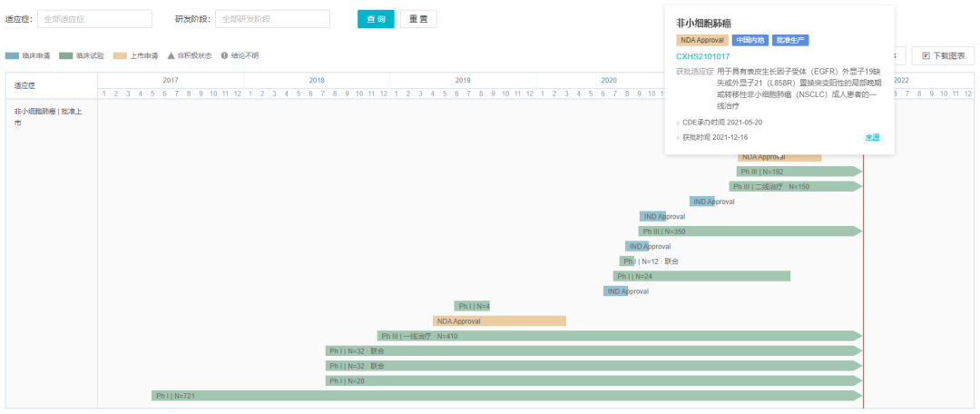Image resolution: width=980 pixels, height=414 pixels.
Task: Click the 来源 source link
Action: 872,137
